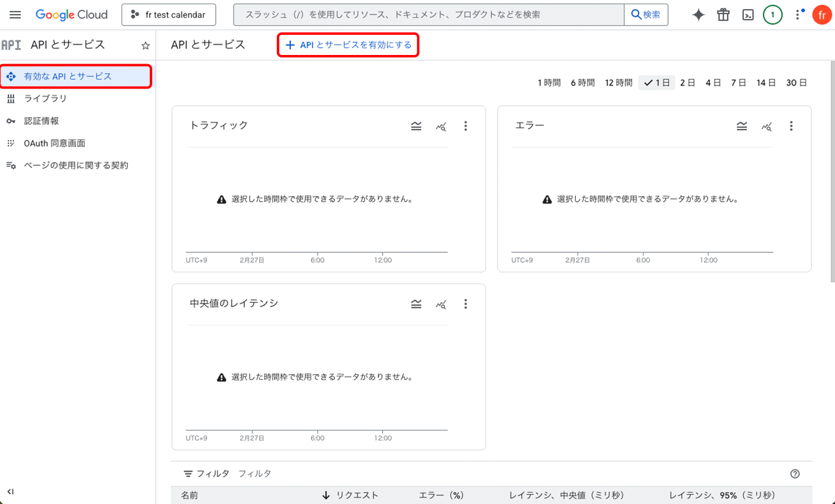The width and height of the screenshot is (835, 504).
Task: Open ライブラリ in the sidebar
Action: pyautogui.click(x=45, y=98)
